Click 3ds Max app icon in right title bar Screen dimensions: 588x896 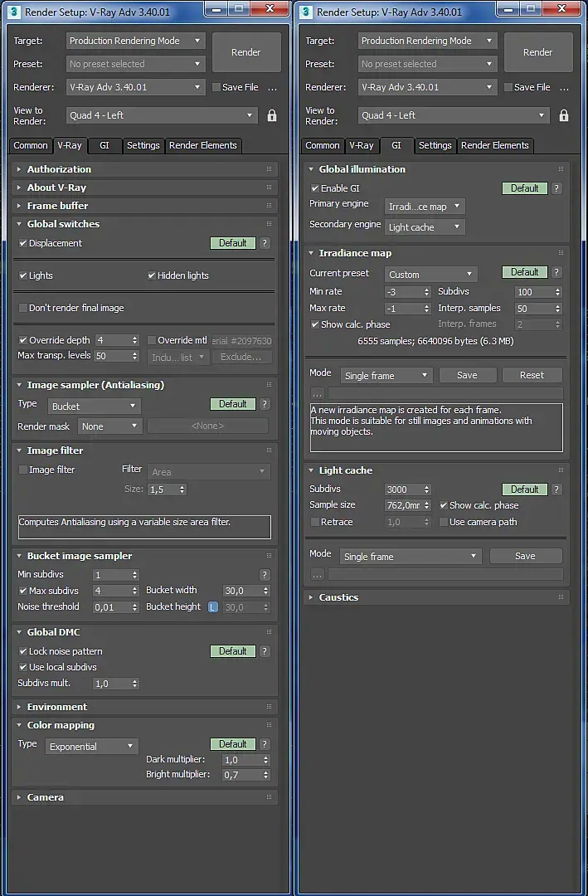click(x=306, y=12)
